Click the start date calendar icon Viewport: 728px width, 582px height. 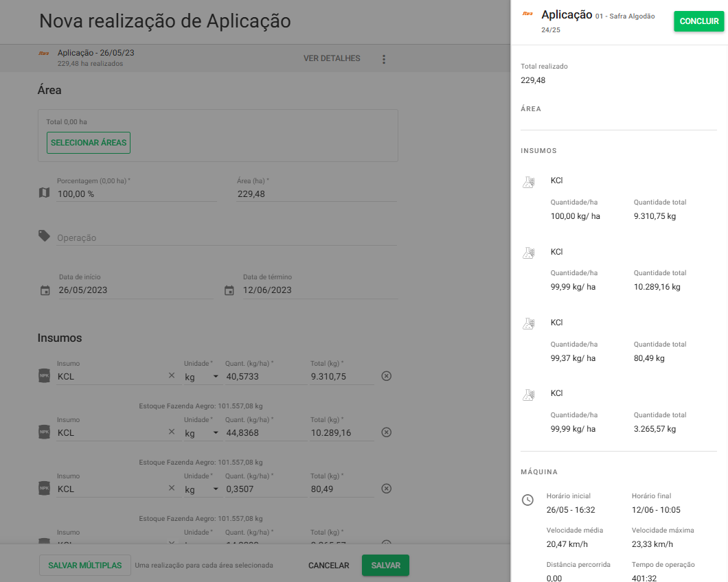[x=45, y=290]
